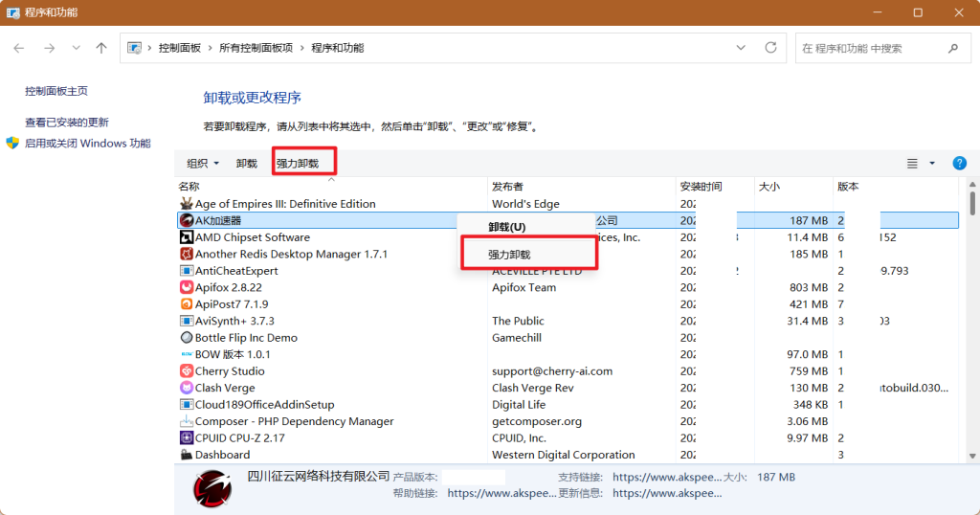
Task: Click the view layout icon in toolbar
Action: (x=912, y=163)
